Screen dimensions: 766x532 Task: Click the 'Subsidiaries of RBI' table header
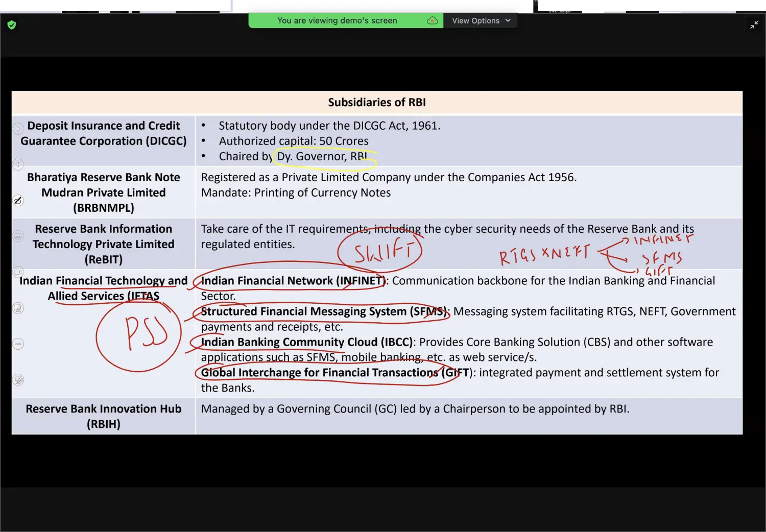(377, 102)
